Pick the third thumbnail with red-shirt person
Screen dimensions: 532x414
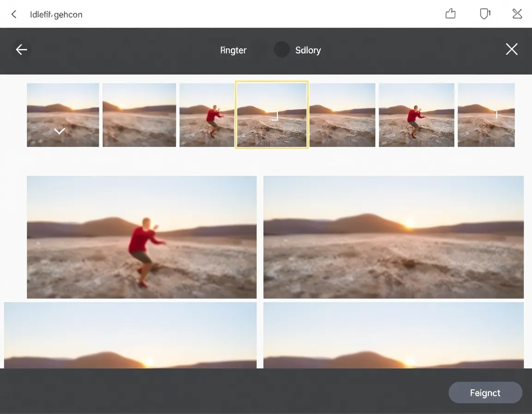coord(207,115)
